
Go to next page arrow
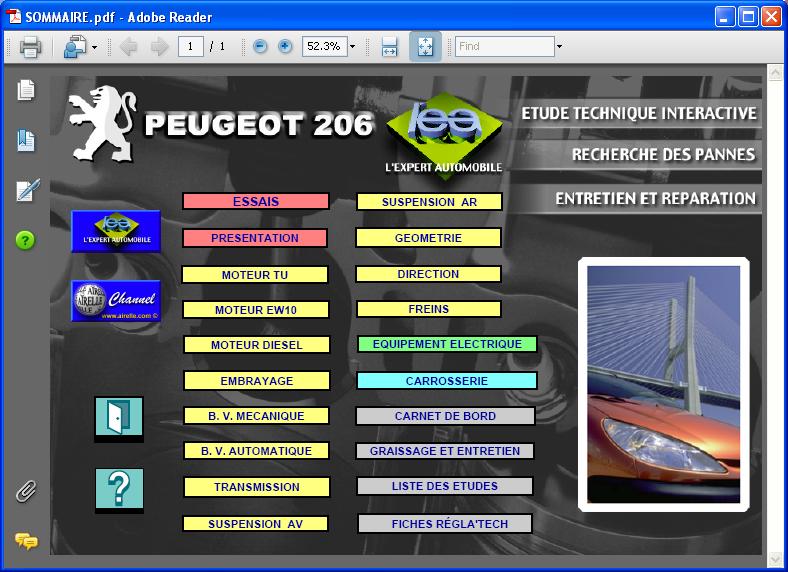160,47
